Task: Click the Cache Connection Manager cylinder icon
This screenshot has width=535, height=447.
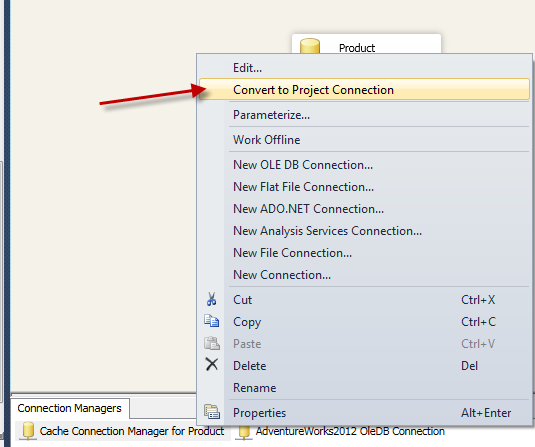Action: 28,431
